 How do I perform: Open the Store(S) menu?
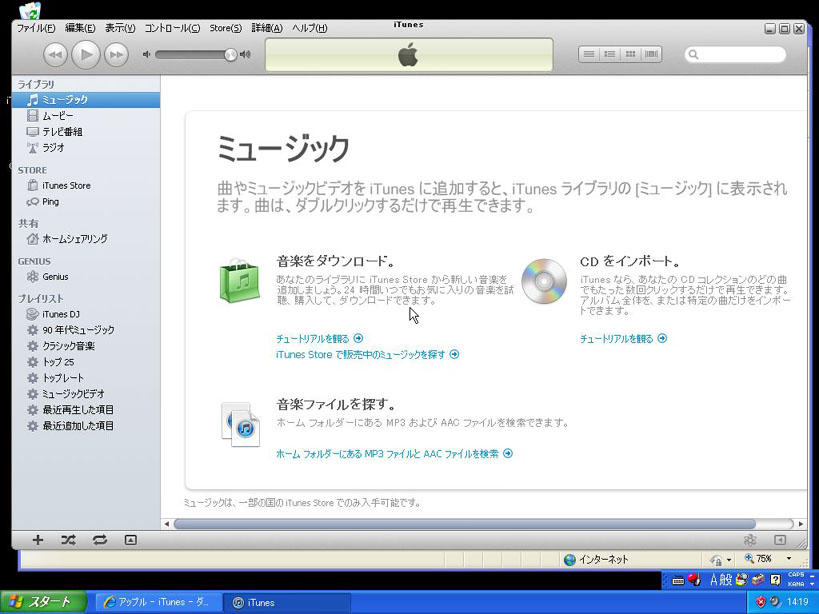[x=226, y=28]
